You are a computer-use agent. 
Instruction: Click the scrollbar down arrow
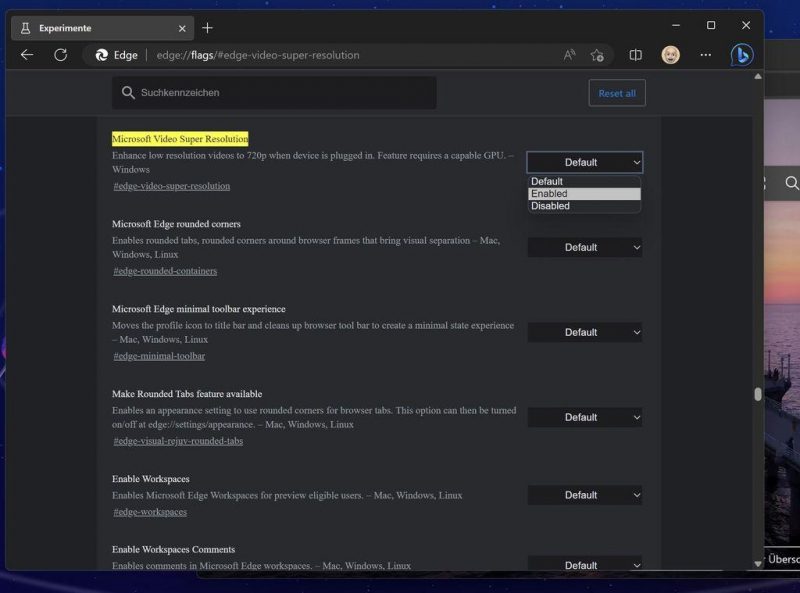pyautogui.click(x=758, y=564)
